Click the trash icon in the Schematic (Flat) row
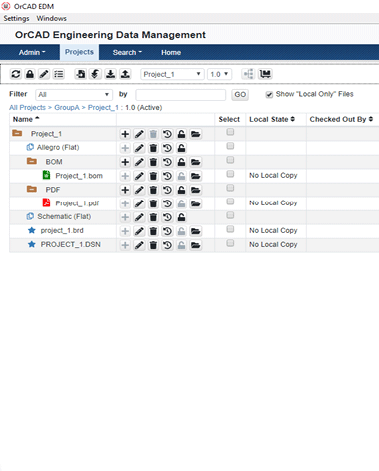 pyautogui.click(x=153, y=217)
